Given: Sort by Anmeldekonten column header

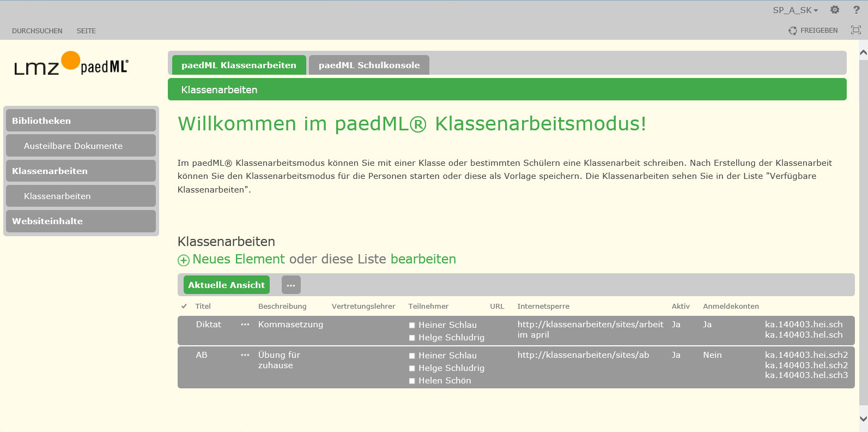Looking at the screenshot, I should click(731, 307).
